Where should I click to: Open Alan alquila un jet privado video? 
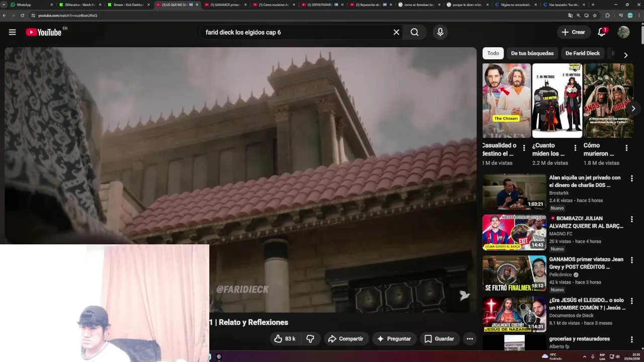click(x=585, y=181)
